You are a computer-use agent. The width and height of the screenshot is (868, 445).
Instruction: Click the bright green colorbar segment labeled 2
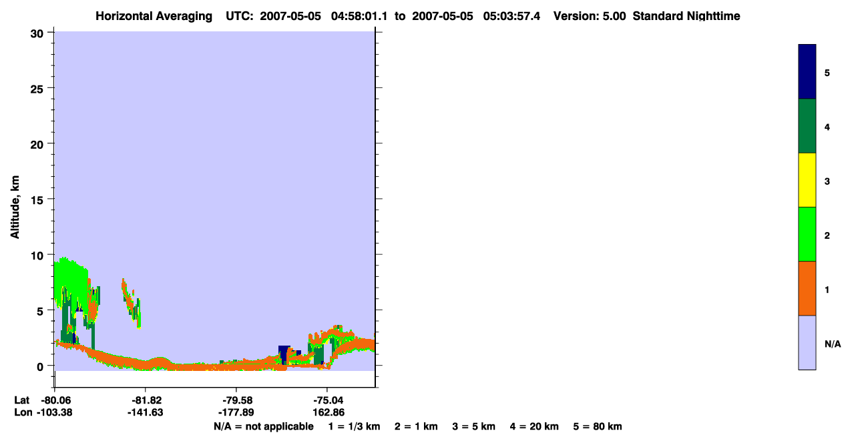807,234
